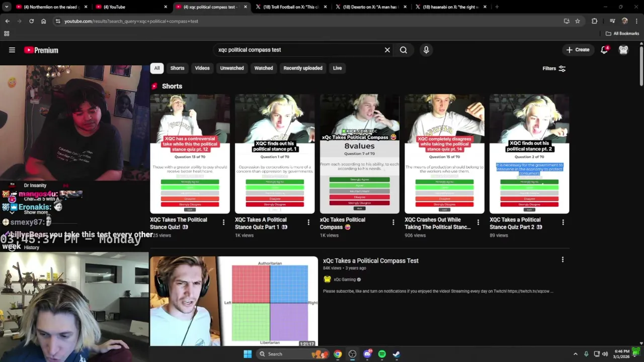Open Chrome extensions puzzle icon

[x=595, y=21]
